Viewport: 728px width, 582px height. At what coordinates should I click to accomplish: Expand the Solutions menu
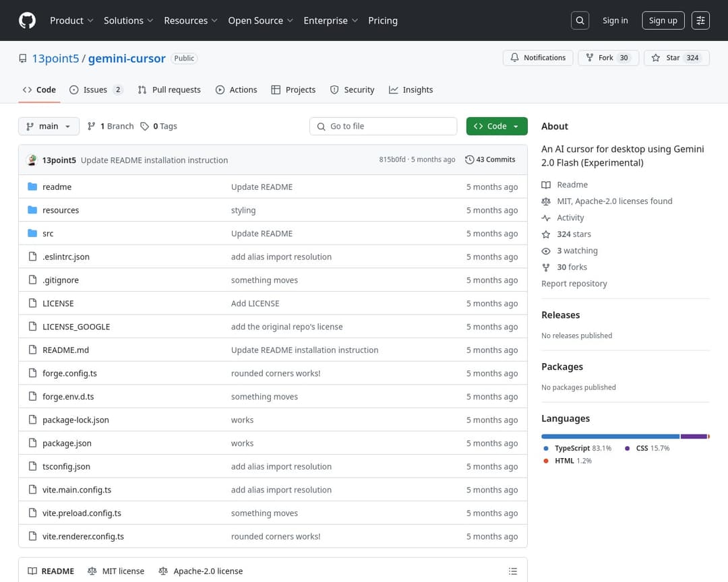pyautogui.click(x=128, y=20)
